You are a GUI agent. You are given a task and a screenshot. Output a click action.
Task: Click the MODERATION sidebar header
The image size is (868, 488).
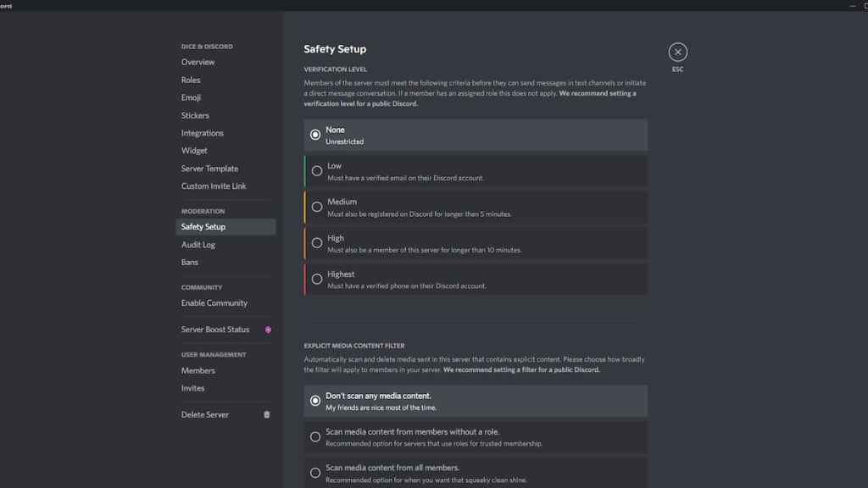(203, 211)
